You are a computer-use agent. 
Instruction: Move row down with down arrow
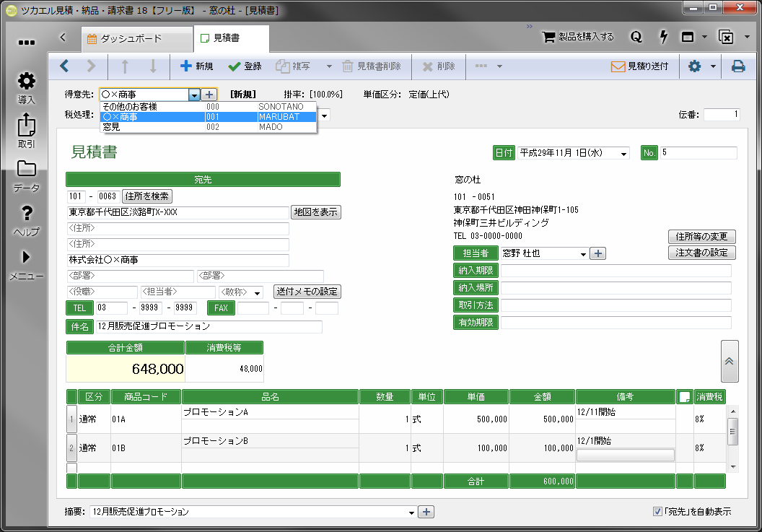point(152,66)
